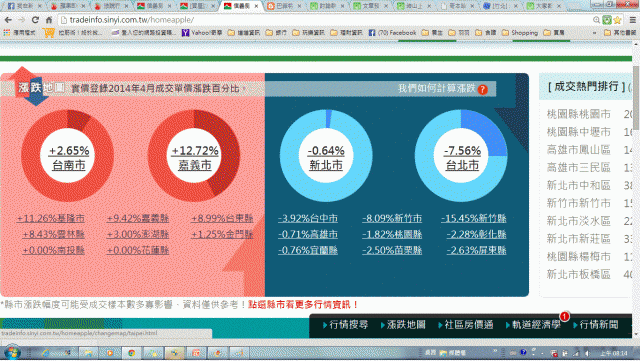This screenshot has height=361, width=640.
Task: Switch to the 巴菲特 tab with orange favicon
Action: coord(284,6)
